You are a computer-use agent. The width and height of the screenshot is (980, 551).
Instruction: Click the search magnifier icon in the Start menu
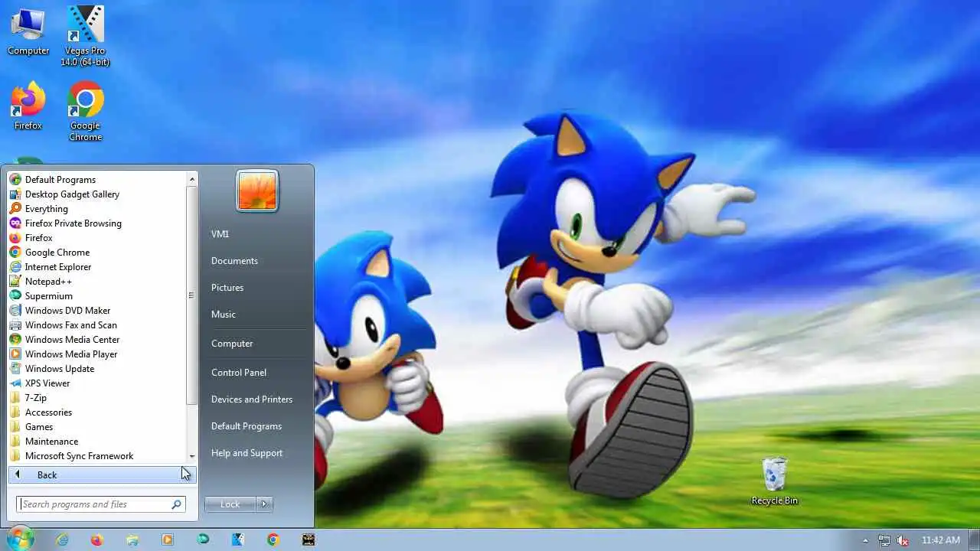pyautogui.click(x=176, y=504)
